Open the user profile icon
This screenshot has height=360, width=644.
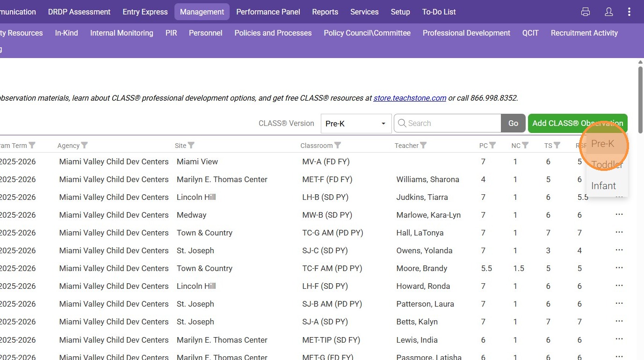(x=608, y=12)
